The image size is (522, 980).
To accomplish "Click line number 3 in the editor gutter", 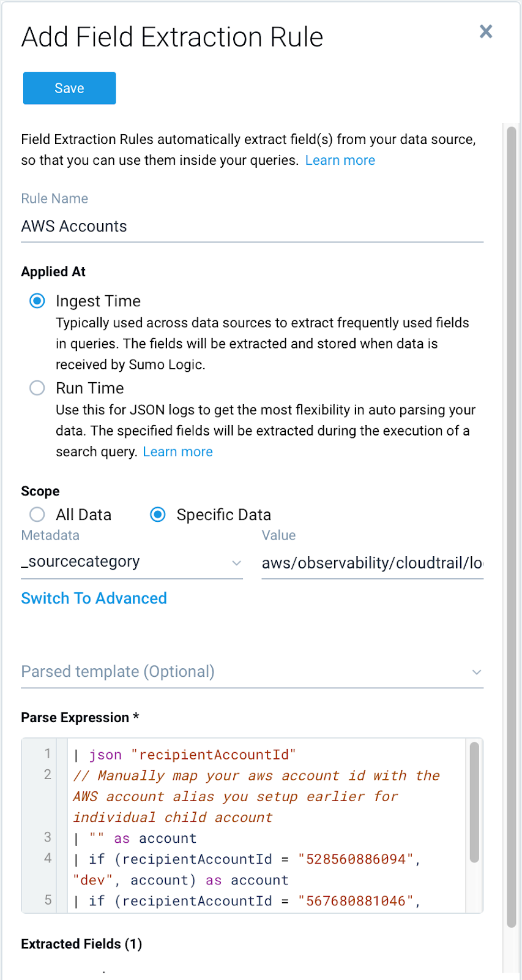I will 48,838.
